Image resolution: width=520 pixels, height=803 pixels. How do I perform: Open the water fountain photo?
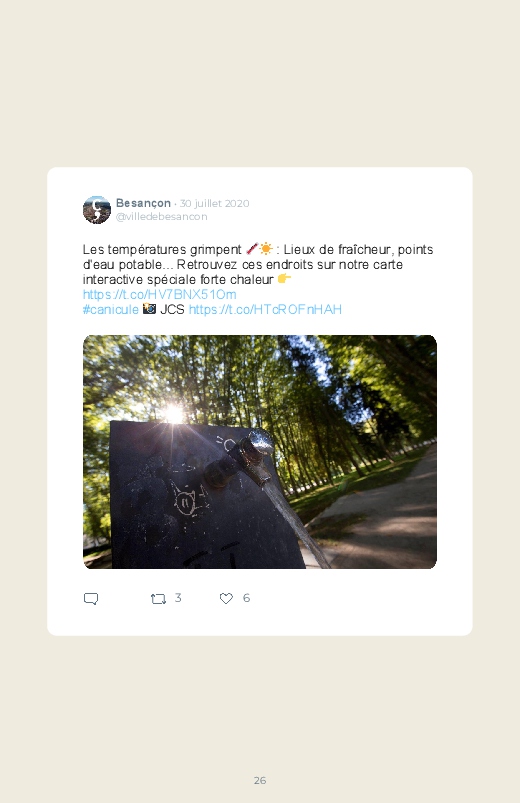click(260, 452)
